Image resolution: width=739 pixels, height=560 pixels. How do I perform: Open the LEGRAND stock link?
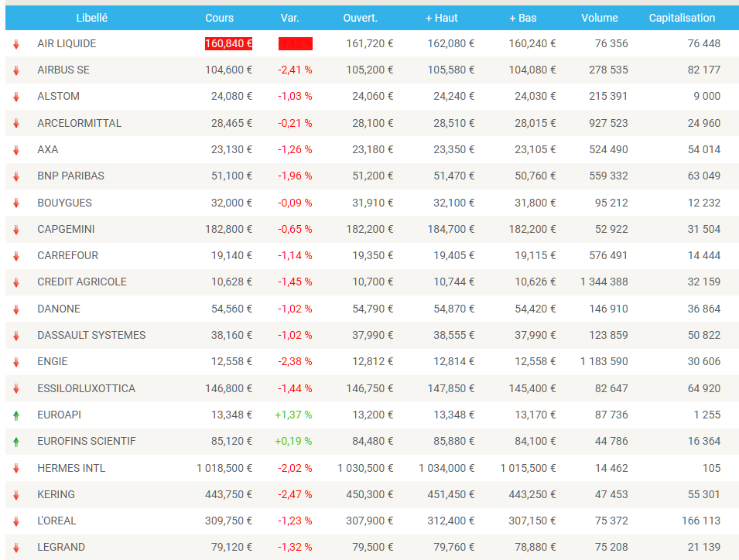(61, 547)
